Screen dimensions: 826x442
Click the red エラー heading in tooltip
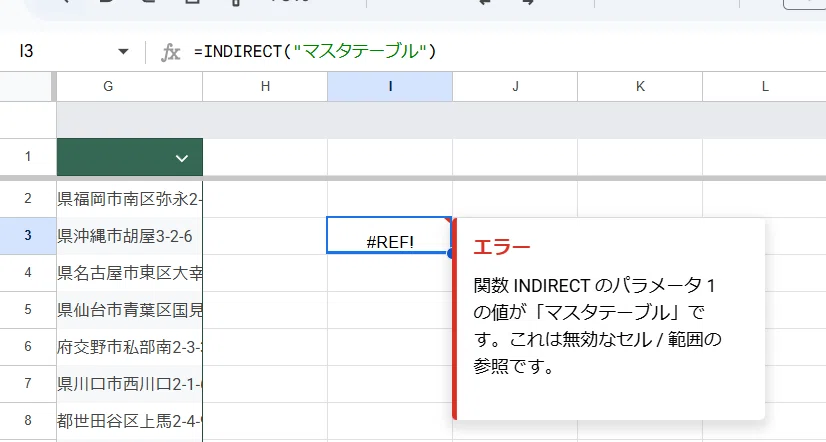(502, 247)
